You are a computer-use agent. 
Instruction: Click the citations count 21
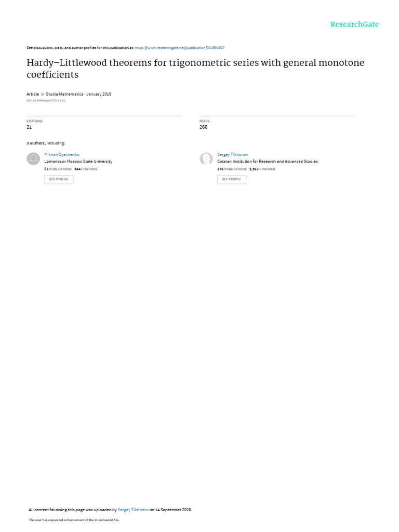(29, 127)
